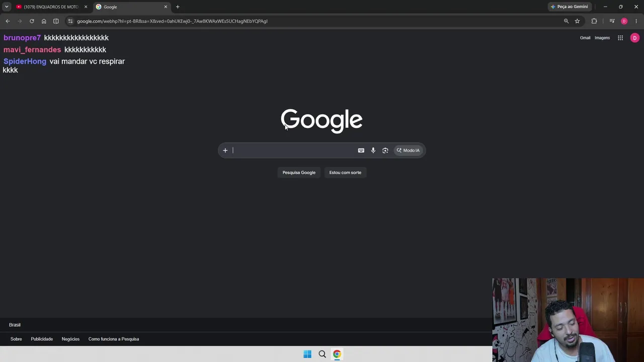Switch to the ENQUADROS DE MOTO YouTube tab
644x362 pixels.
click(x=51, y=7)
